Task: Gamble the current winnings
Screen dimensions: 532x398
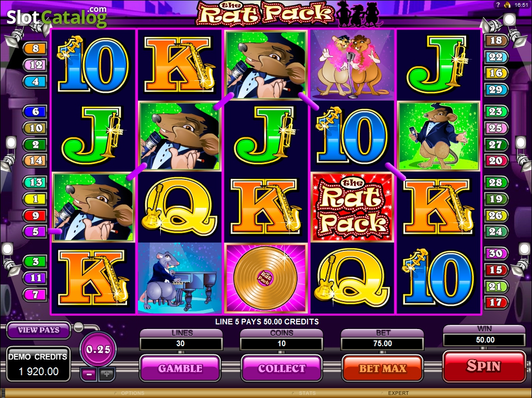Action: pos(180,368)
